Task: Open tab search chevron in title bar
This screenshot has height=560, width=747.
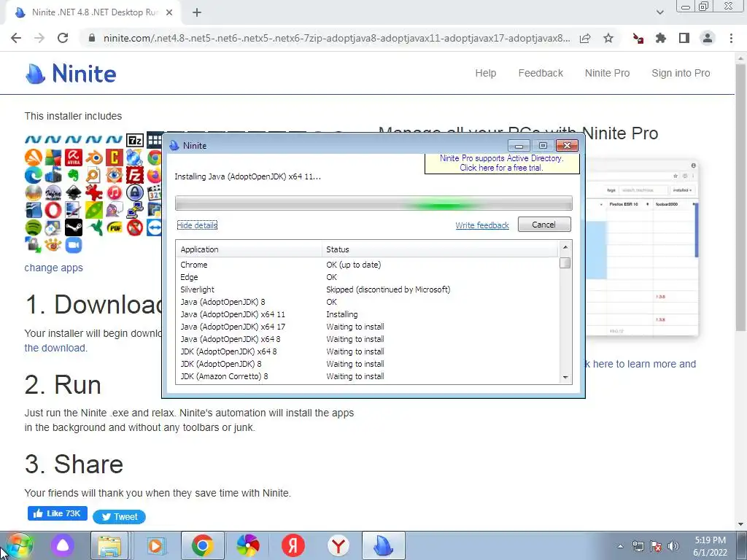Action: [659, 12]
